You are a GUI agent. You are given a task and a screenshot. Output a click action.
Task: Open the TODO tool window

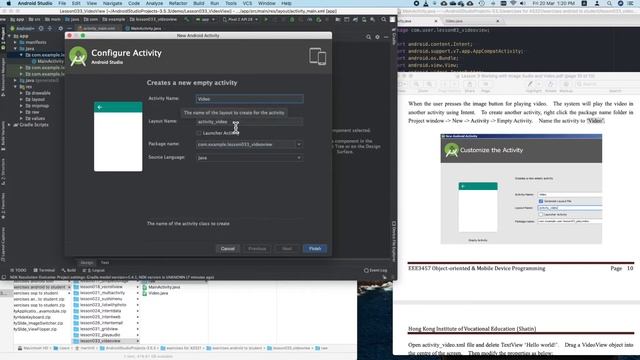click(18, 270)
